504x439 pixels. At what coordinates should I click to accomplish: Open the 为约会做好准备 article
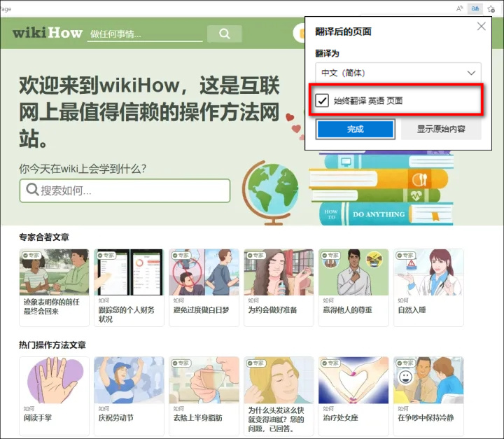[279, 288]
